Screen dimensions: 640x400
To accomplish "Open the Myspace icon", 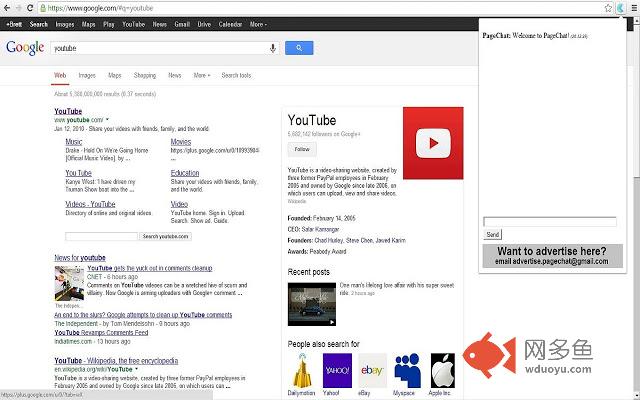I will 407,371.
